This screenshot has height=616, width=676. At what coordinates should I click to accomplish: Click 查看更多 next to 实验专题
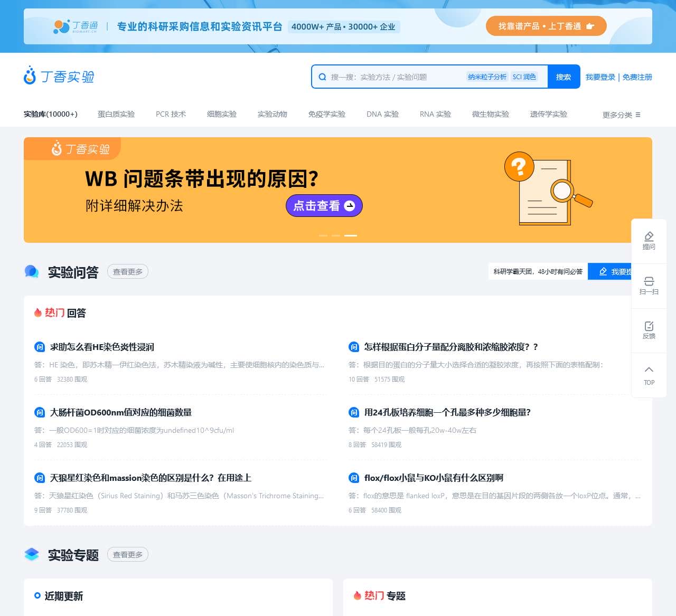tap(128, 555)
